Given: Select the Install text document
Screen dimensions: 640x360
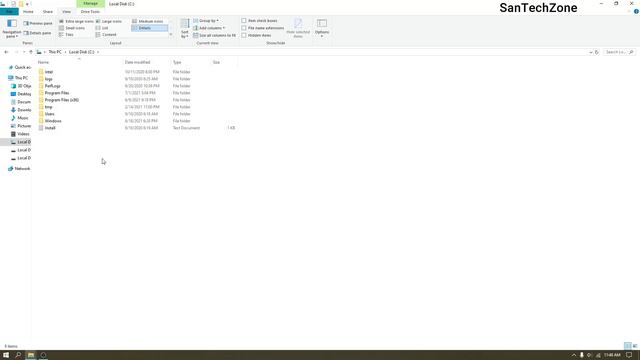Looking at the screenshot, I should (50, 128).
